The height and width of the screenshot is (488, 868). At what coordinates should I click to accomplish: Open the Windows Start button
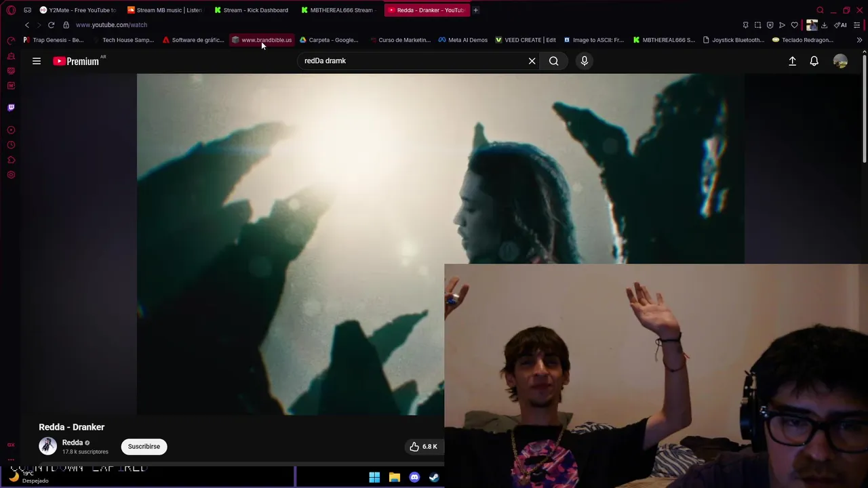click(374, 477)
